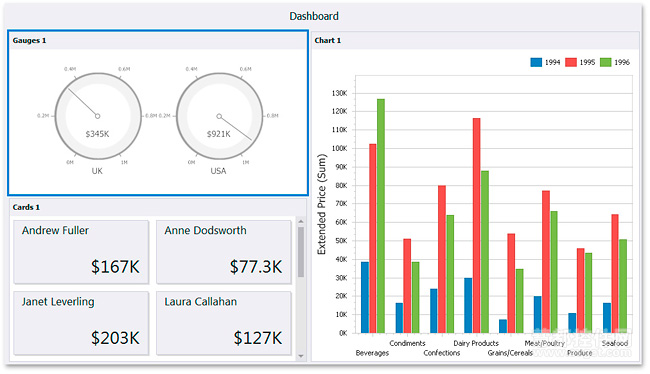The width and height of the screenshot is (650, 374).
Task: Select the green 1996 Produce bar
Action: tap(589, 293)
